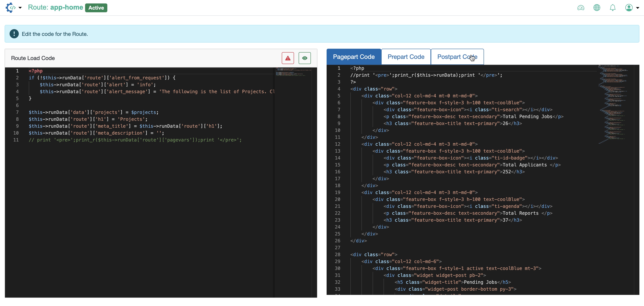Open notifications bell icon

(x=613, y=8)
